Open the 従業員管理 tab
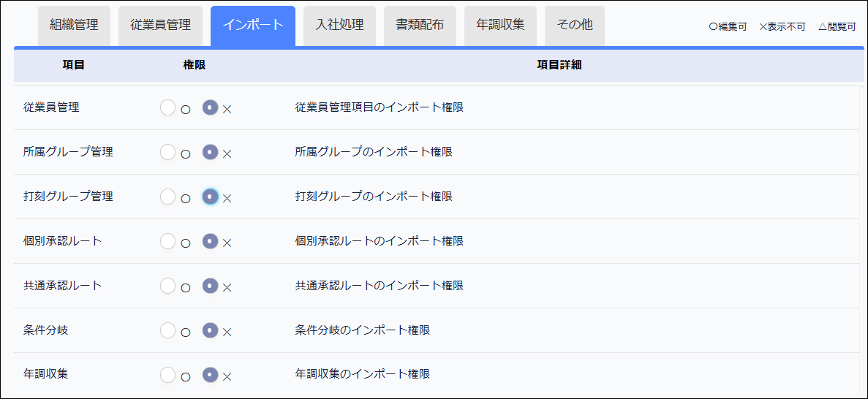 click(161, 26)
